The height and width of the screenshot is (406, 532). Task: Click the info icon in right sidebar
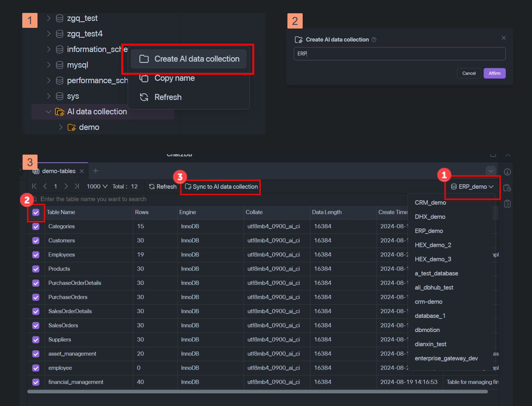507,172
